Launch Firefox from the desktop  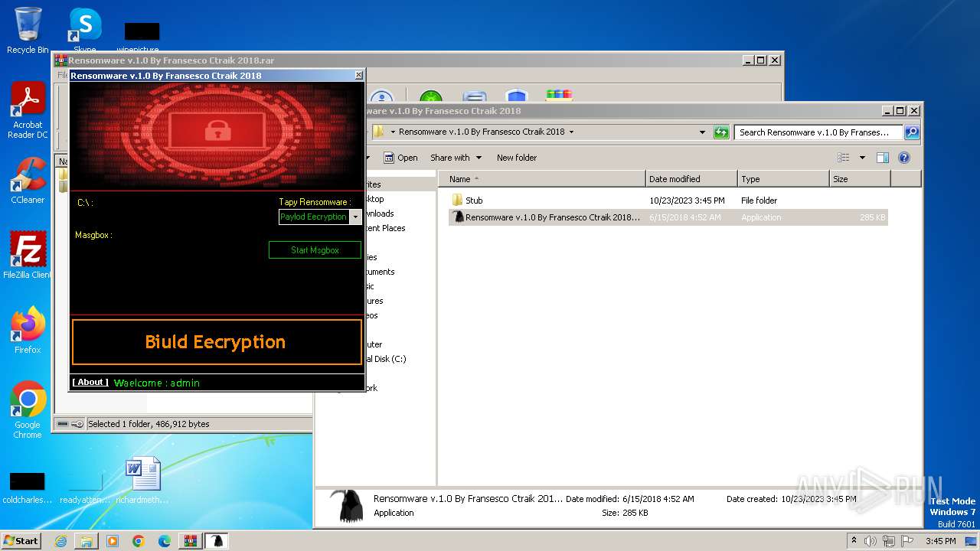[x=28, y=331]
